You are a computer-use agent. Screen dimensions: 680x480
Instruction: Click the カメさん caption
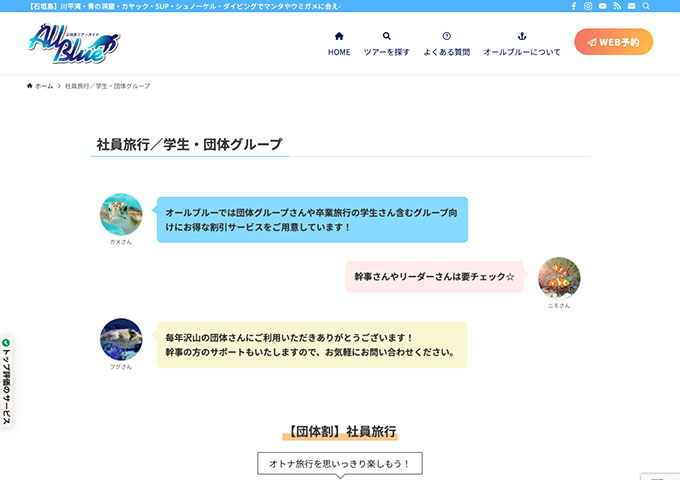tap(121, 242)
